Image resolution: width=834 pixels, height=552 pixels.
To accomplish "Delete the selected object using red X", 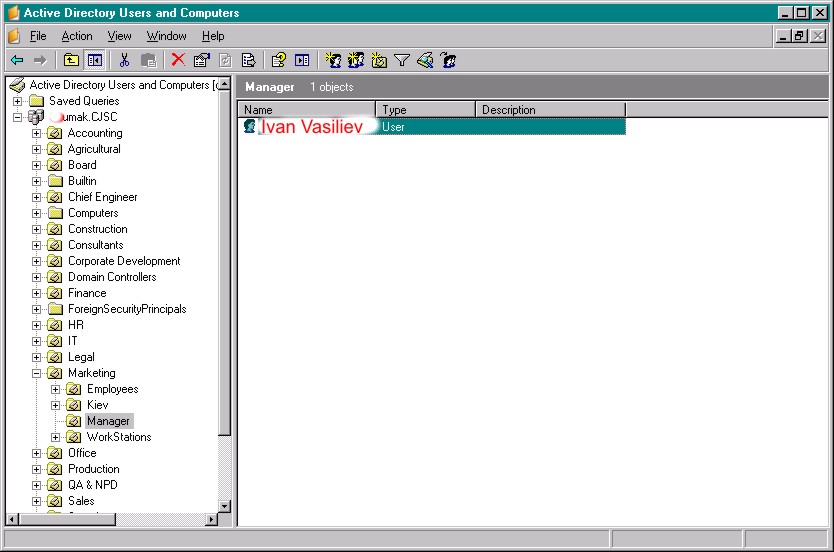I will coord(178,60).
